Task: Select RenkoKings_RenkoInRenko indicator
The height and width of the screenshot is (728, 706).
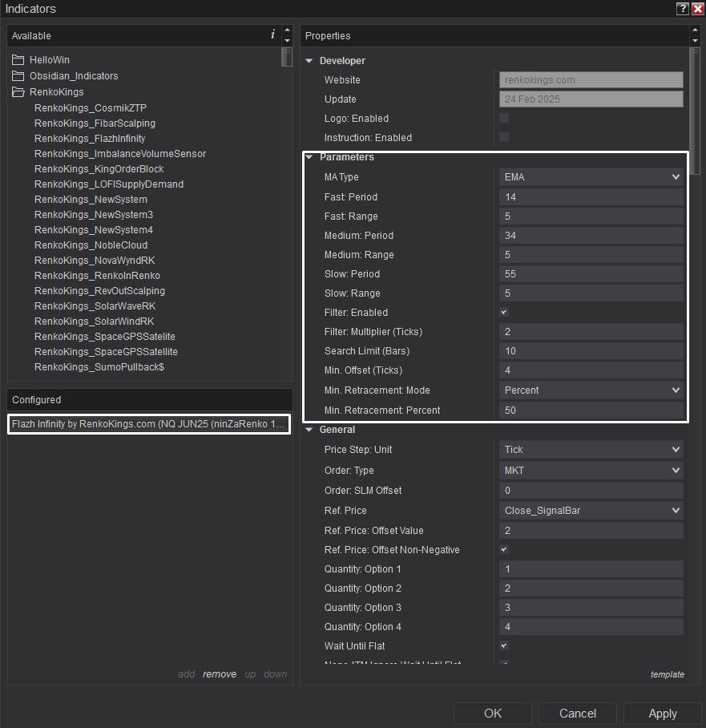Action: [97, 276]
